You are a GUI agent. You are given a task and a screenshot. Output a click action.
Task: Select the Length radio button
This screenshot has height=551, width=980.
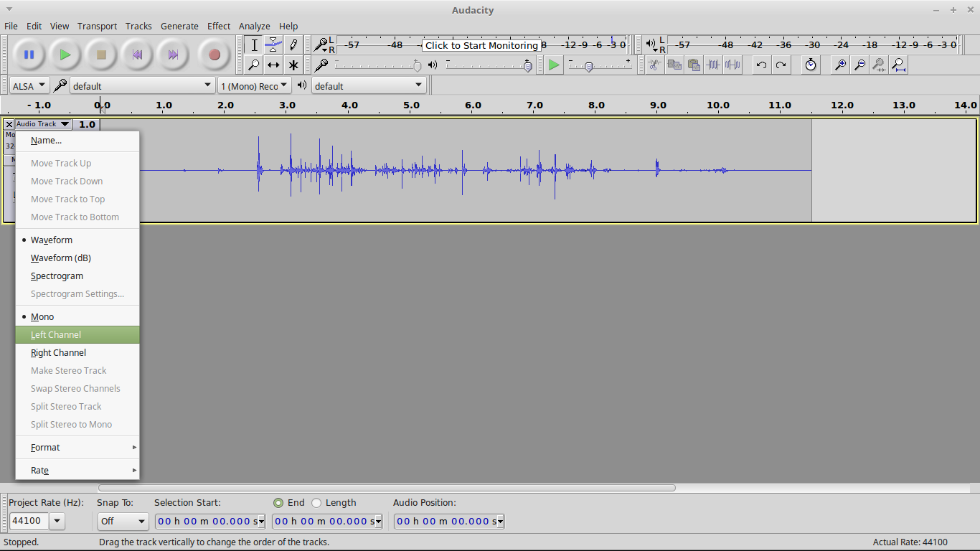click(x=315, y=502)
